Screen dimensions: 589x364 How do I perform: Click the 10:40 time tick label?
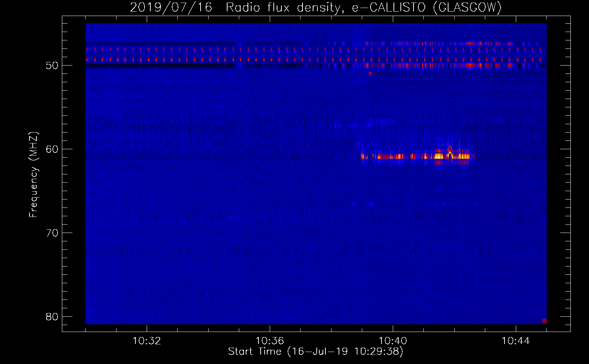point(393,341)
